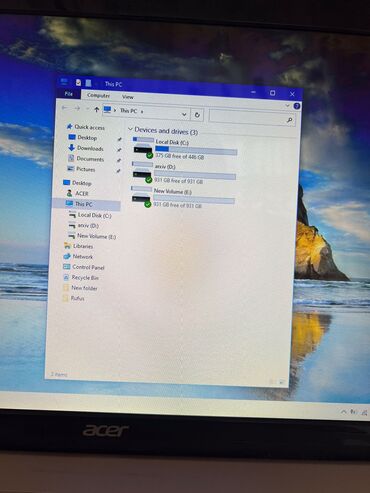Click the '375 GB free of 446 GB' text
This screenshot has height=493, width=370.
(179, 156)
